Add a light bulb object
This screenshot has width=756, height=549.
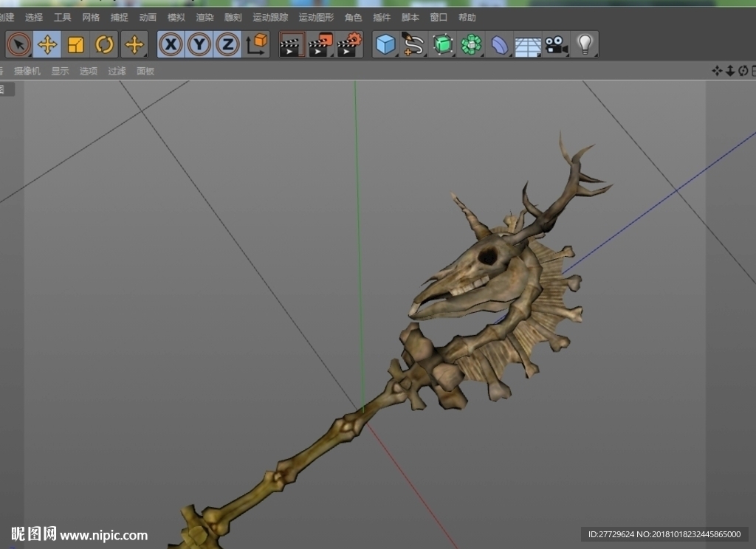585,44
